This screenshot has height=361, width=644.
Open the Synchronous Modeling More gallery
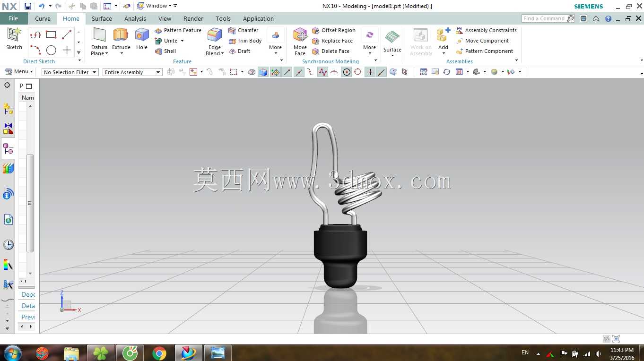(369, 42)
